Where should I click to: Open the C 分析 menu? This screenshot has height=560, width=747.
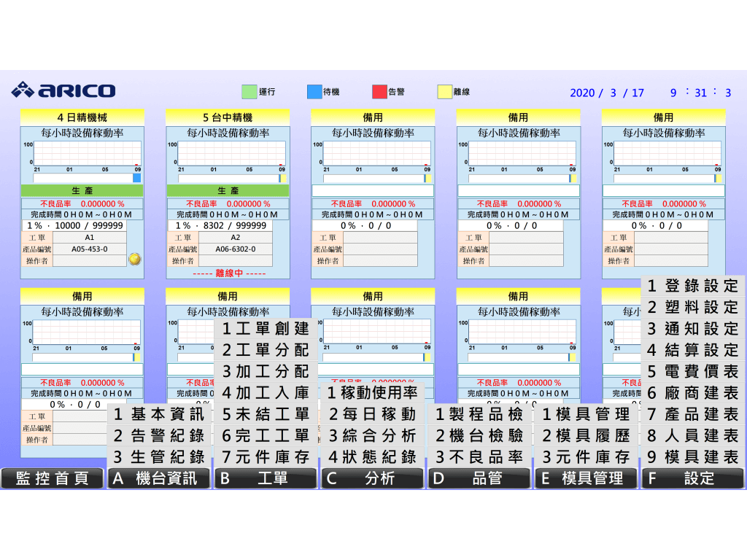[372, 478]
